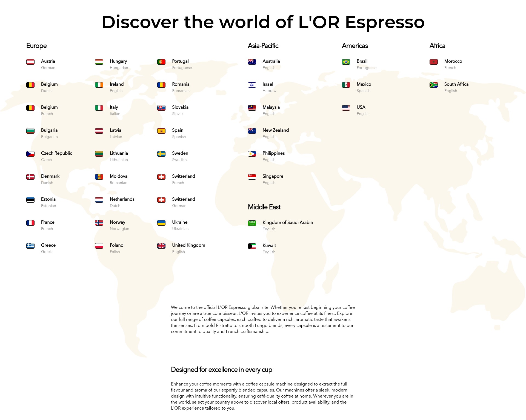Click the Slovakia flag icon

[x=161, y=108]
